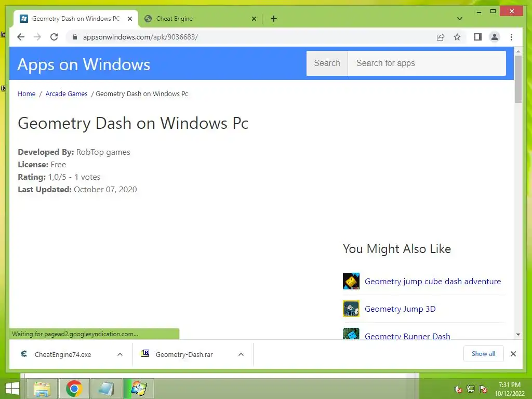Open File Explorer from taskbar
This screenshot has height=399, width=532.
tap(42, 389)
